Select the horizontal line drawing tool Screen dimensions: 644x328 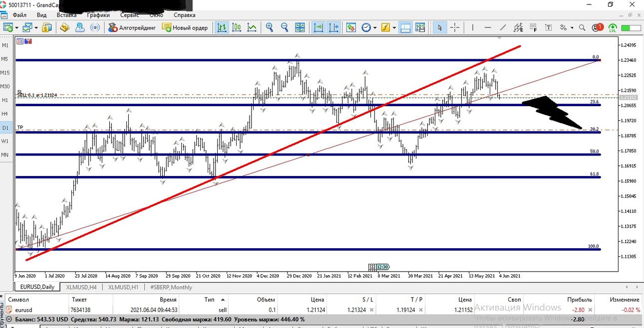click(x=488, y=27)
